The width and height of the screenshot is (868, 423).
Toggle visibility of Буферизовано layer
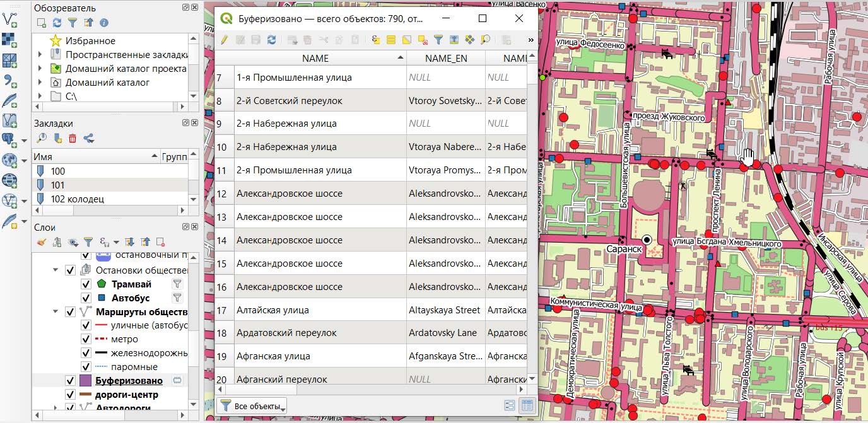point(71,381)
